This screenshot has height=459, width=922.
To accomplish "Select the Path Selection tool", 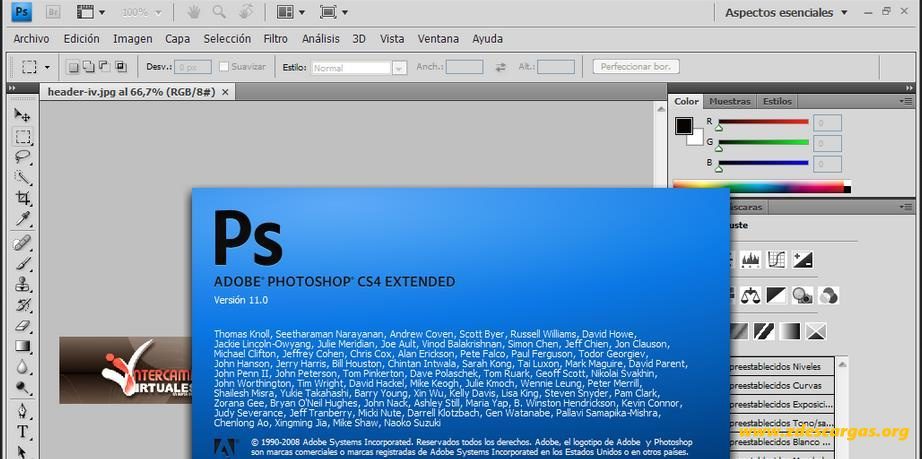I will [22, 452].
